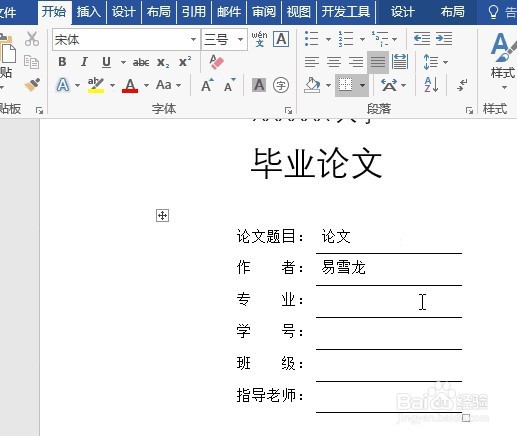Open Paragraph dialog launcher
517x436 pixels.
pos(469,110)
